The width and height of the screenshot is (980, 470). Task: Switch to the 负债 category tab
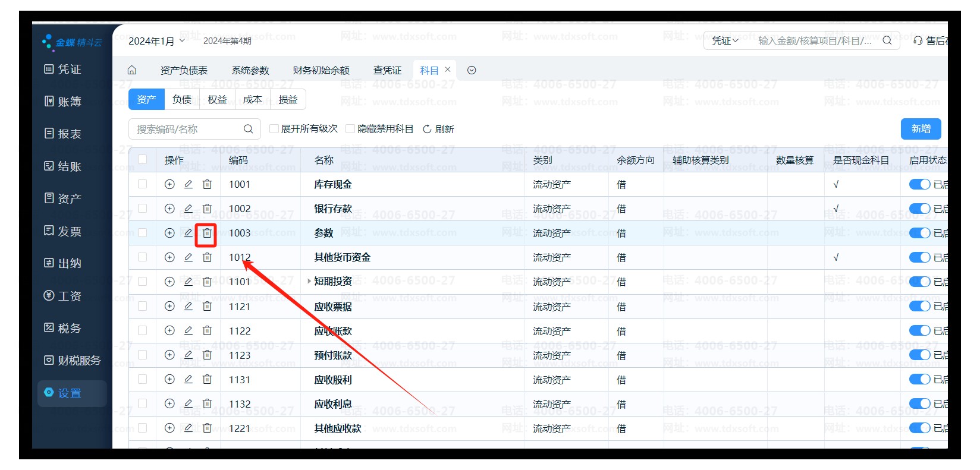182,99
